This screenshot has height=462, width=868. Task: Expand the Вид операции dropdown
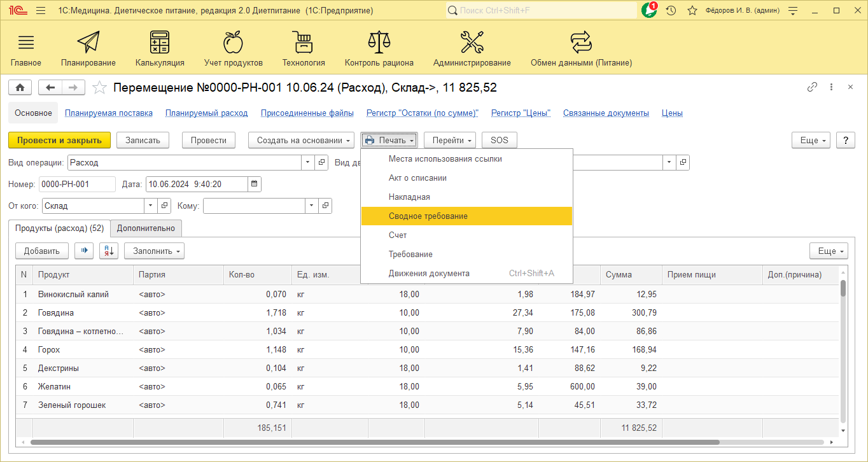click(308, 162)
